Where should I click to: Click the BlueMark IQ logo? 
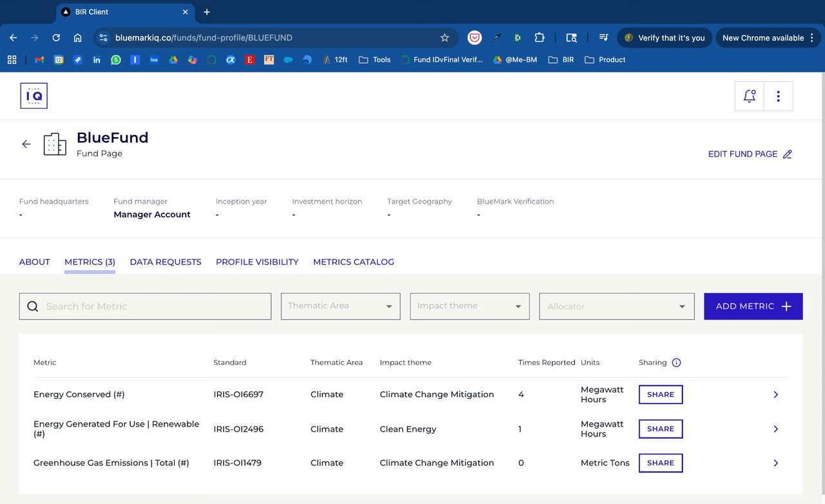pos(34,96)
